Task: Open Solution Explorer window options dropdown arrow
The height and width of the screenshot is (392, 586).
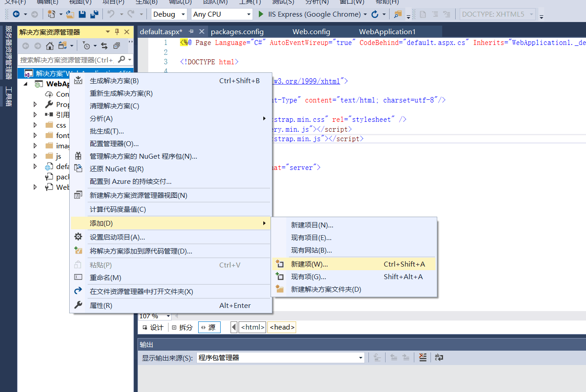Action: tap(108, 32)
